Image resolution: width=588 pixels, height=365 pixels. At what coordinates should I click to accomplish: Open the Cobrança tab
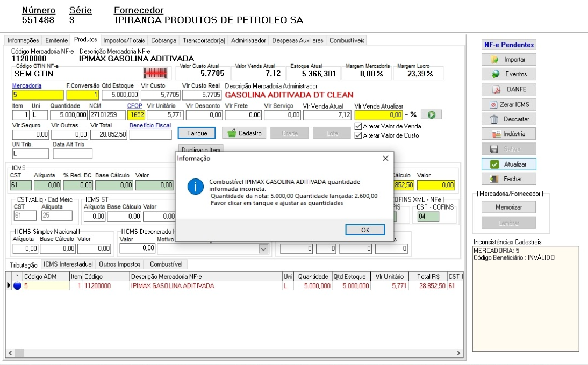[x=163, y=40]
